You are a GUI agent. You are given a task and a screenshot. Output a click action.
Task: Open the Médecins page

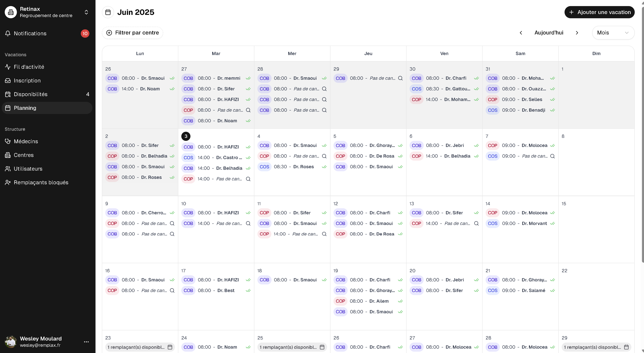point(47,141)
